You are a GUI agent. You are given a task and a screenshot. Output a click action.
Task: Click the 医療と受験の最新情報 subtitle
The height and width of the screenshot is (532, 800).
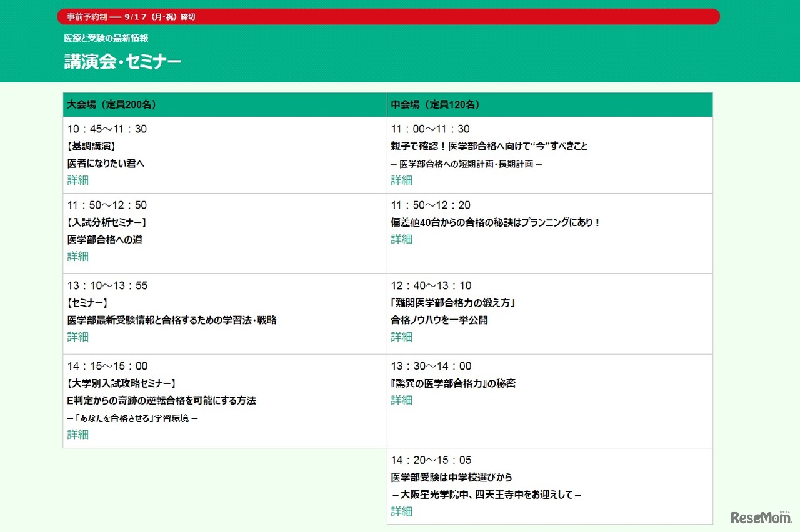106,38
